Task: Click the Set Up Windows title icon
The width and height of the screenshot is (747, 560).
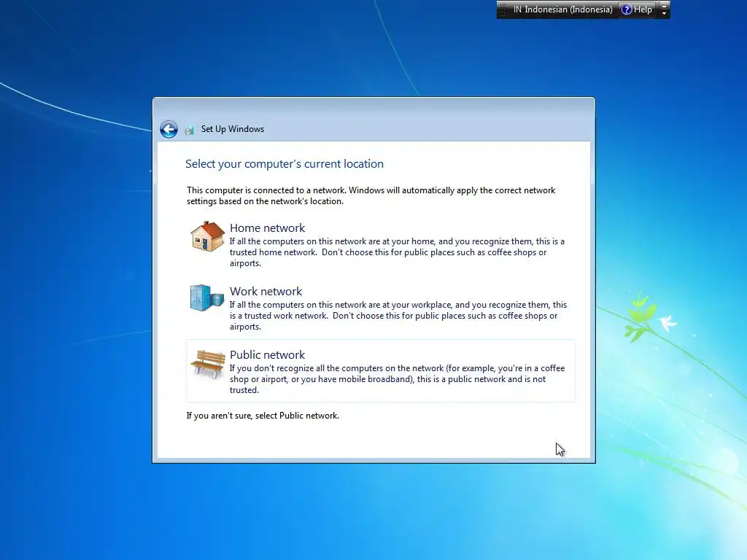Action: 190,130
